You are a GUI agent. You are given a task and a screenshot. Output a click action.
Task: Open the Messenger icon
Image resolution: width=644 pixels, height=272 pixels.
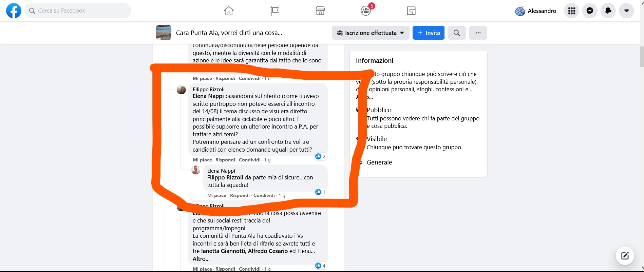[590, 11]
